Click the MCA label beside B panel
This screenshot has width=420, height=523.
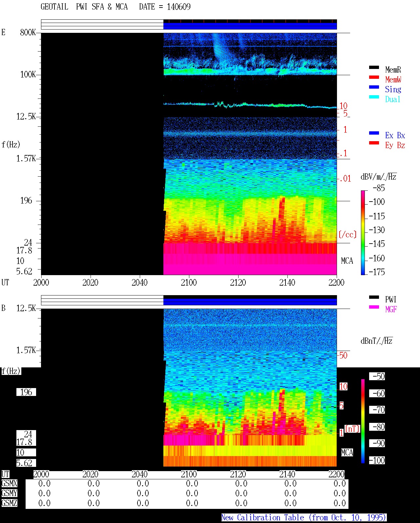[x=347, y=452]
